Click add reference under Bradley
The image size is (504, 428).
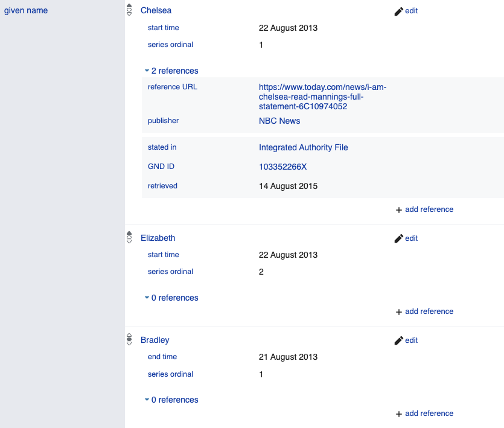(x=429, y=413)
